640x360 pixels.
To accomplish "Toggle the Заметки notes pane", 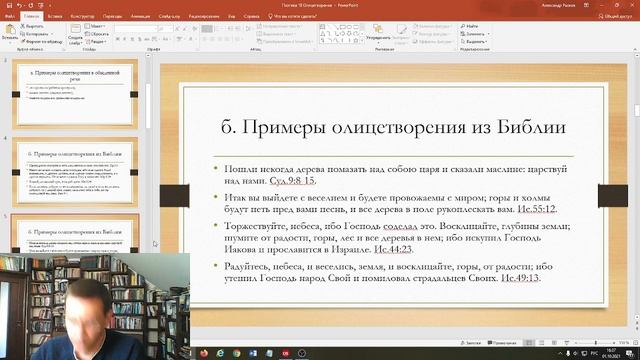I will 471,343.
